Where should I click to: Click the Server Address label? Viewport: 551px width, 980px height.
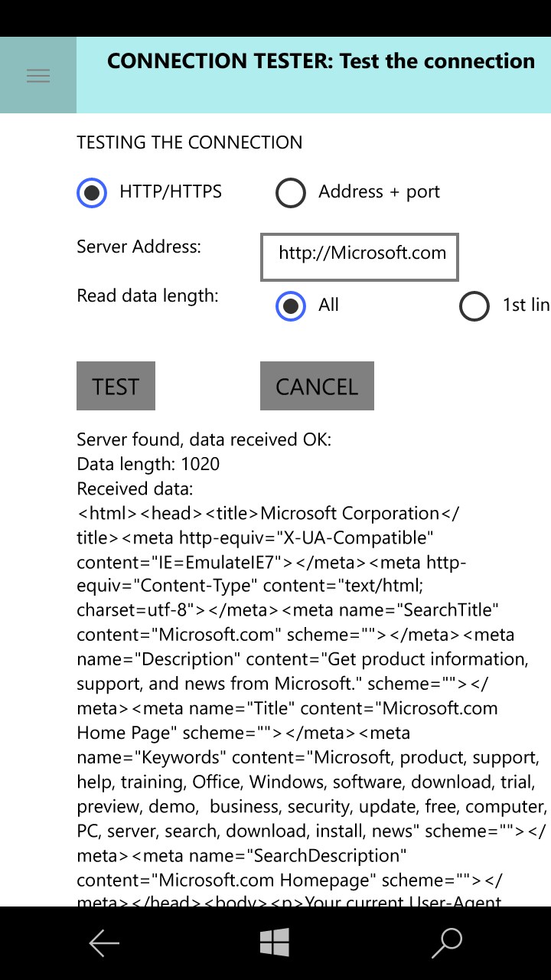(x=139, y=247)
